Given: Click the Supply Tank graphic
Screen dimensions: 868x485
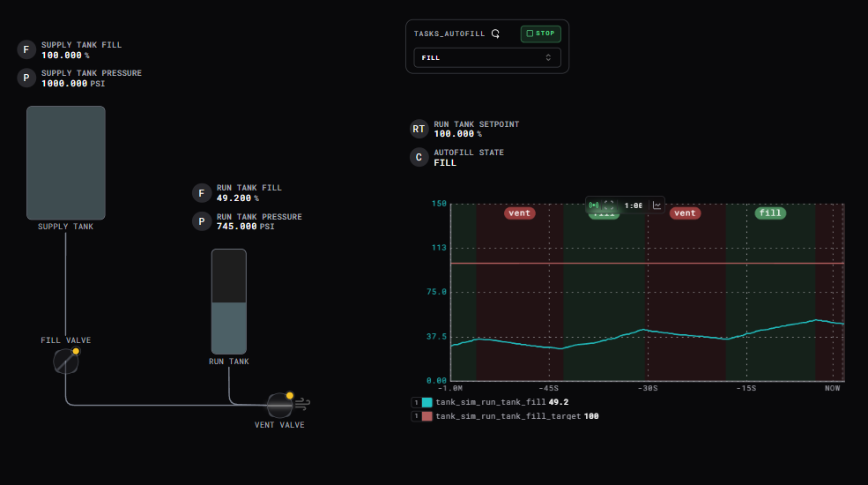Looking at the screenshot, I should (x=66, y=163).
